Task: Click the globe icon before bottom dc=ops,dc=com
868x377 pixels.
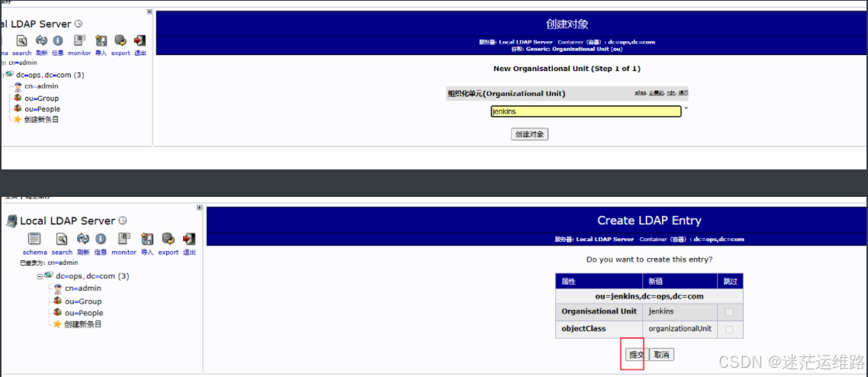Action: (x=49, y=275)
